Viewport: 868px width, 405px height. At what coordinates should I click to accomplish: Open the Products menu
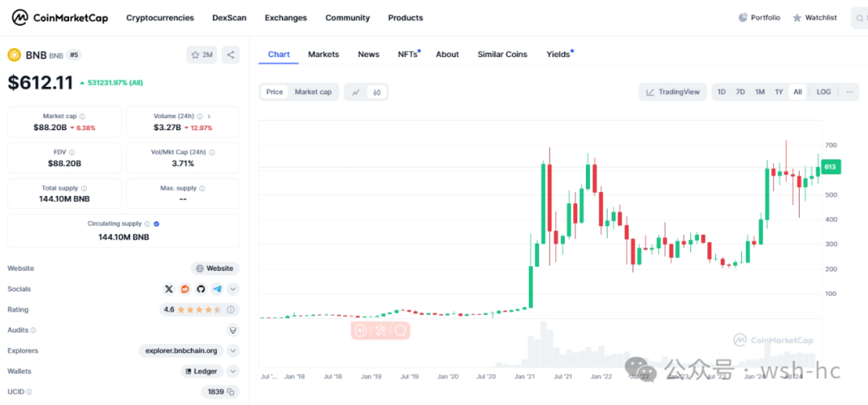pos(406,18)
